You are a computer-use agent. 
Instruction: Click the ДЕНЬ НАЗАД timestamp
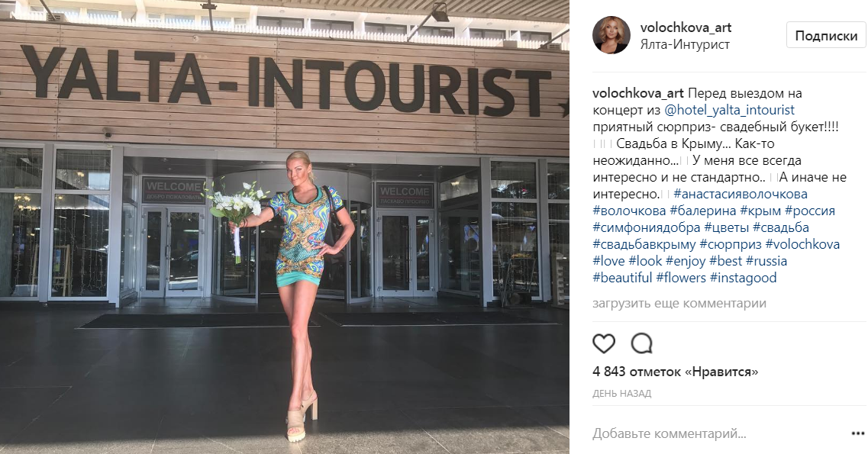[x=621, y=394]
